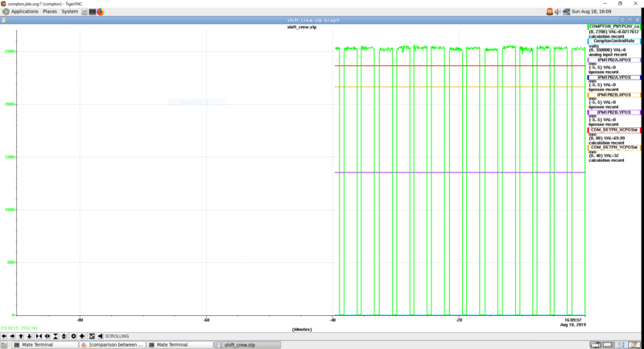
Task: Select the COM_DETPH_XCPOSai legend entry
Action: 614,130
